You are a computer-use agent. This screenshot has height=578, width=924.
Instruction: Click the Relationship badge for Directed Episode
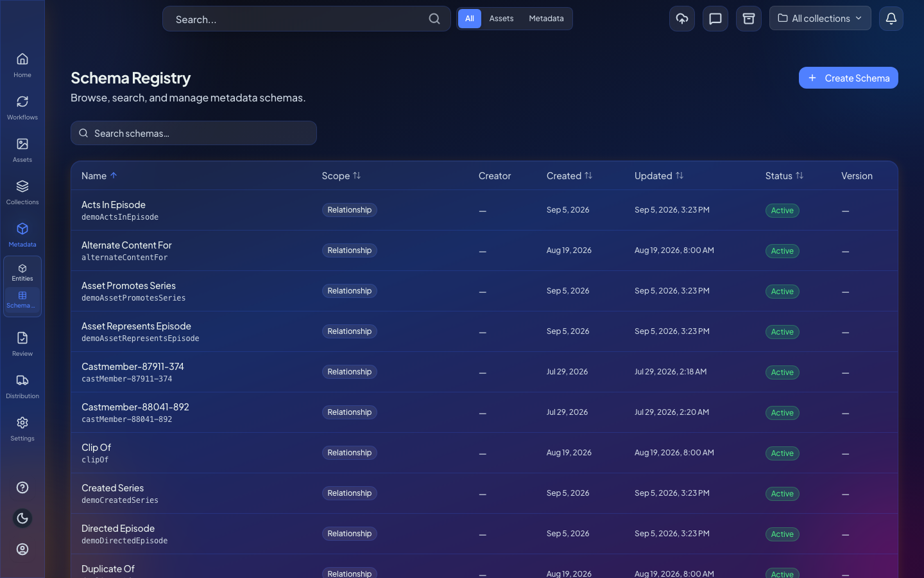[x=349, y=534]
